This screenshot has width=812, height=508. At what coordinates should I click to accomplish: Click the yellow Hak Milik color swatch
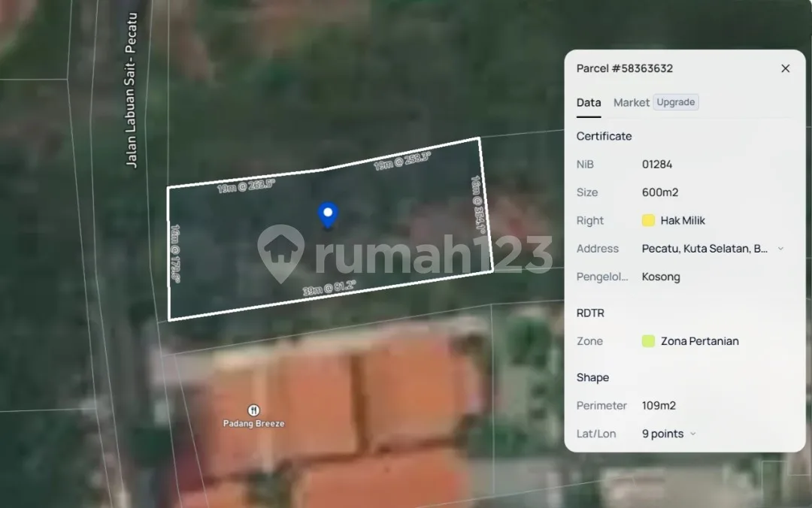click(648, 221)
